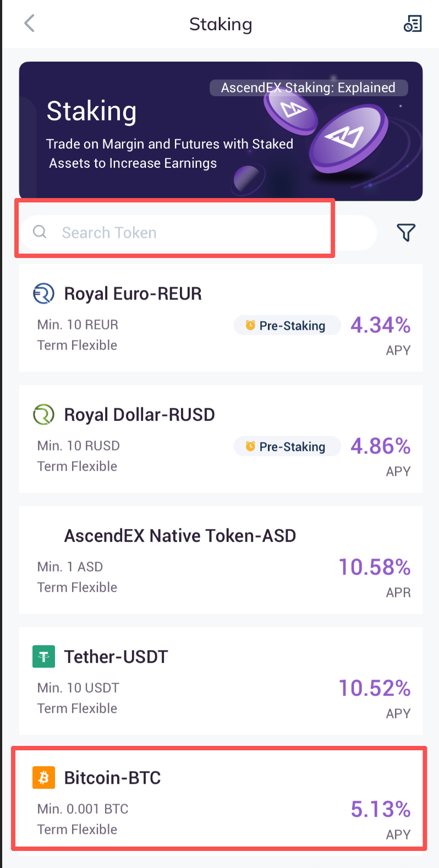Open the token filter funnel
439x868 pixels.
click(x=406, y=233)
